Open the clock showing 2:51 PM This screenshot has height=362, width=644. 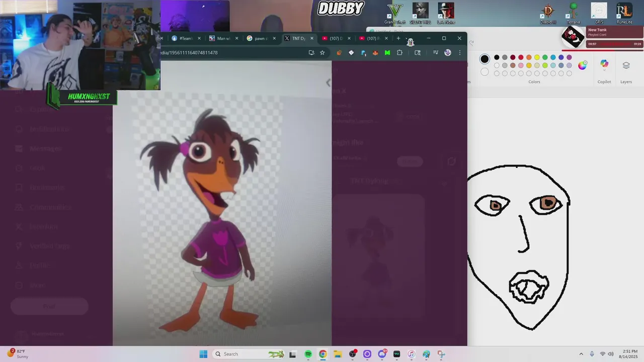(x=629, y=354)
